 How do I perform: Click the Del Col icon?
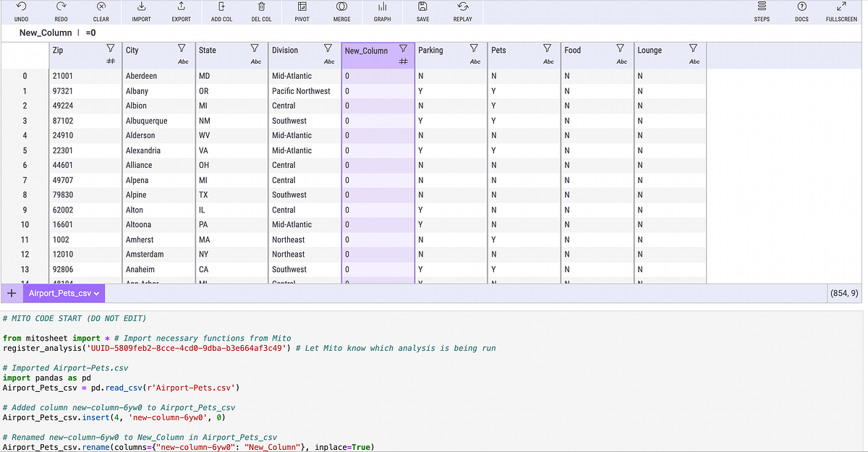point(261,12)
